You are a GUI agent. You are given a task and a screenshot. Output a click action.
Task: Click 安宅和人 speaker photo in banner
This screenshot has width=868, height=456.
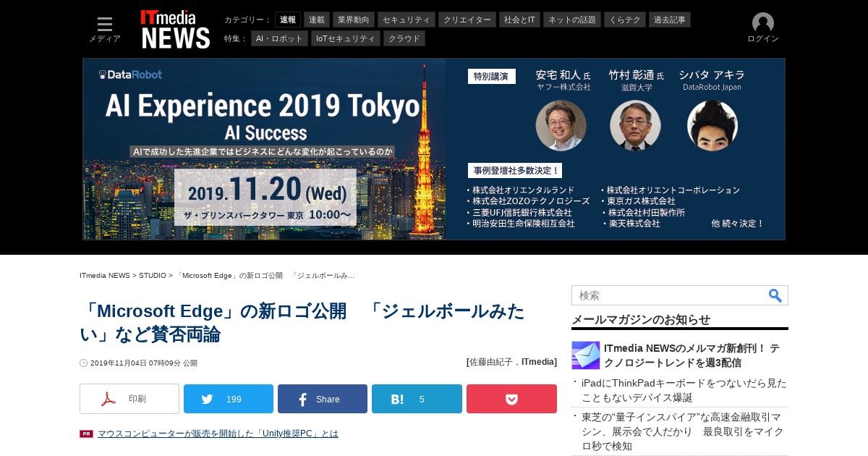[x=561, y=125]
